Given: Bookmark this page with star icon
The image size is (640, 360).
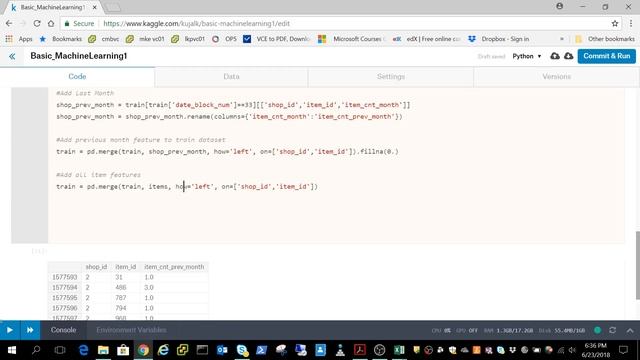Looking at the screenshot, I should tap(615, 24).
